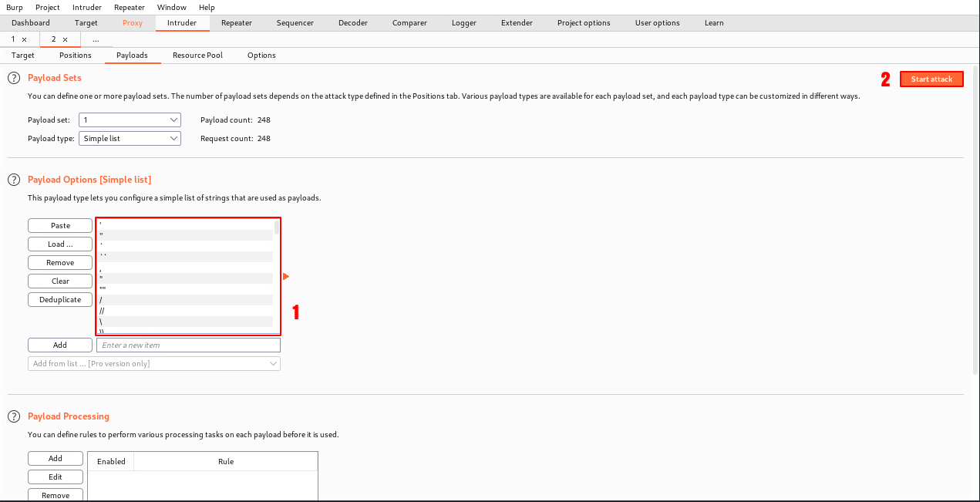
Task: Close Intruder attack tab 2
Action: coord(65,39)
